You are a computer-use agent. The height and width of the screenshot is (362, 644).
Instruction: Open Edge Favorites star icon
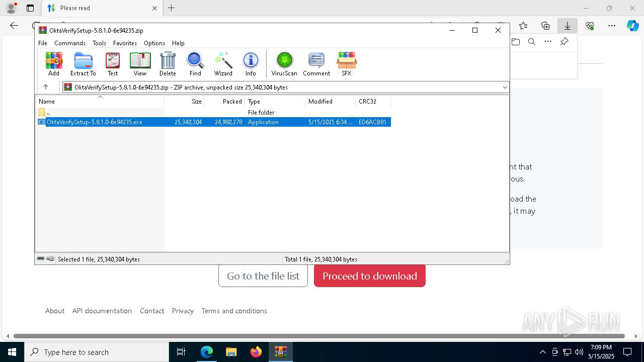523,26
